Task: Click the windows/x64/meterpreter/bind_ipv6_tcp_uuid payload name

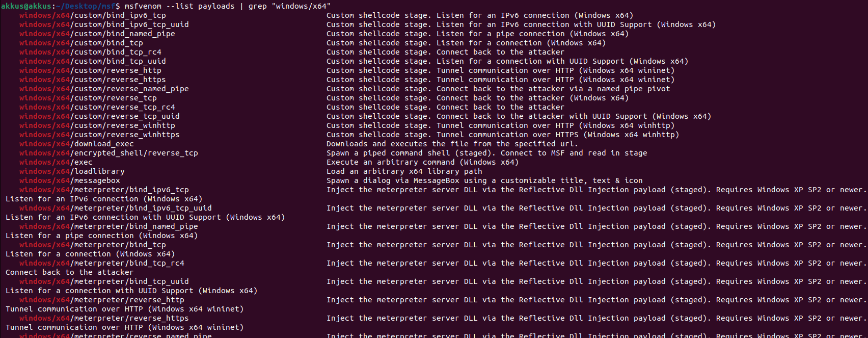Action: tap(115, 208)
